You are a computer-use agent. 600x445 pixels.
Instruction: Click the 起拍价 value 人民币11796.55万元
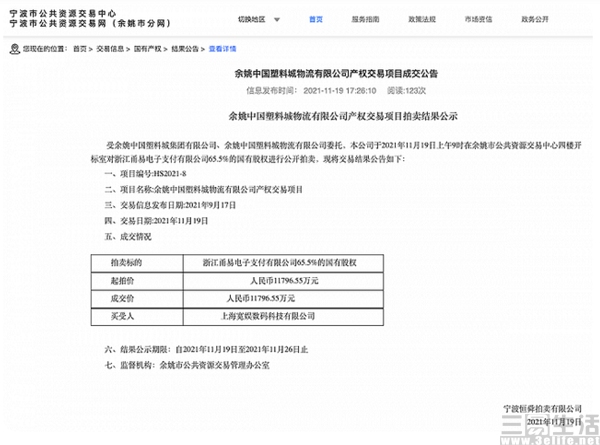pyautogui.click(x=283, y=281)
